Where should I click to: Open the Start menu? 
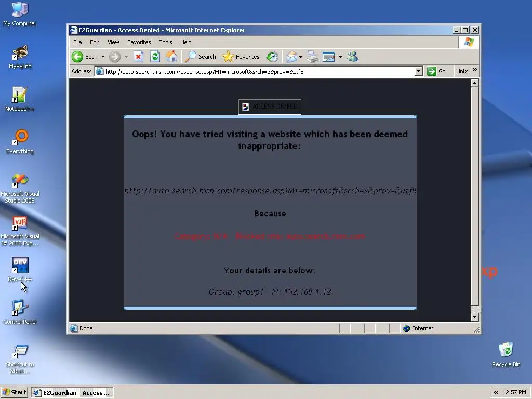tap(14, 392)
